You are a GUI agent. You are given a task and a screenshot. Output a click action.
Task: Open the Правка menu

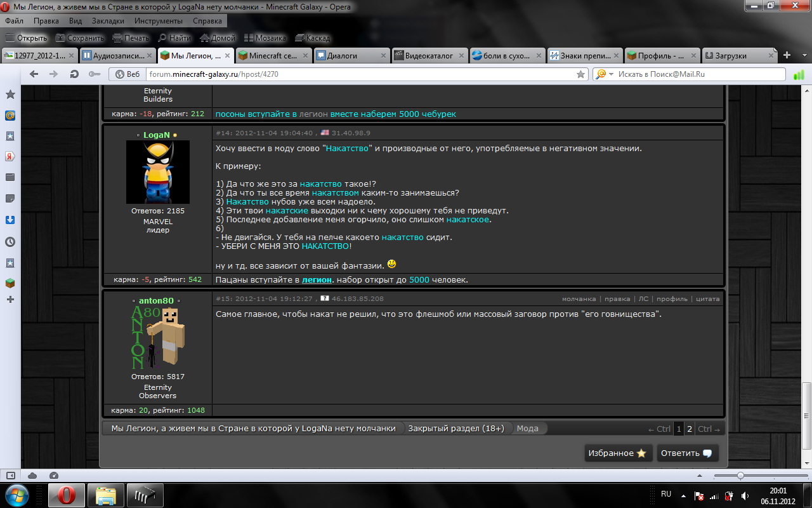46,21
